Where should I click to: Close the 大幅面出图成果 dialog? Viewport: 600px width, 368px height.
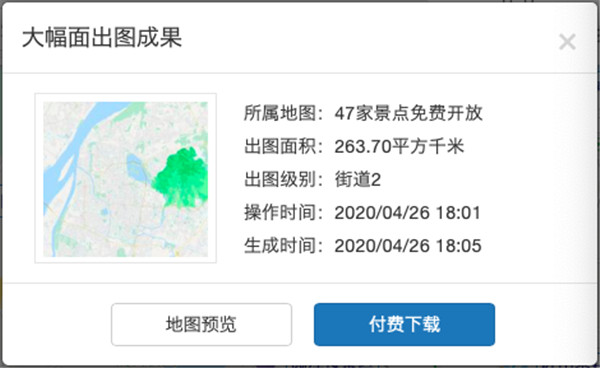[x=567, y=41]
